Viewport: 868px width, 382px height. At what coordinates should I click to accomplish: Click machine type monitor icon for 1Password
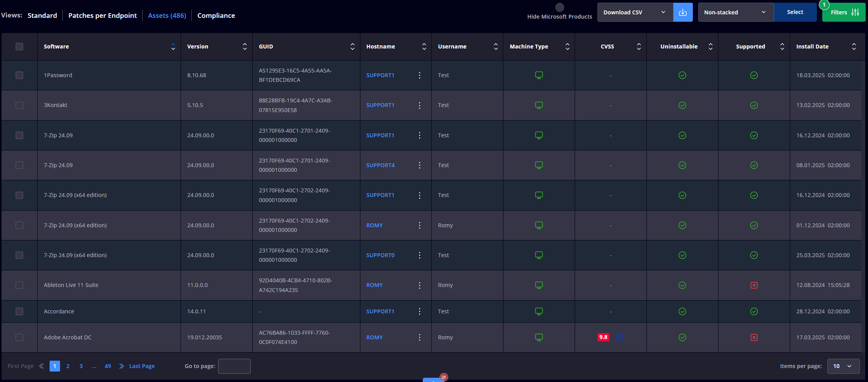539,75
